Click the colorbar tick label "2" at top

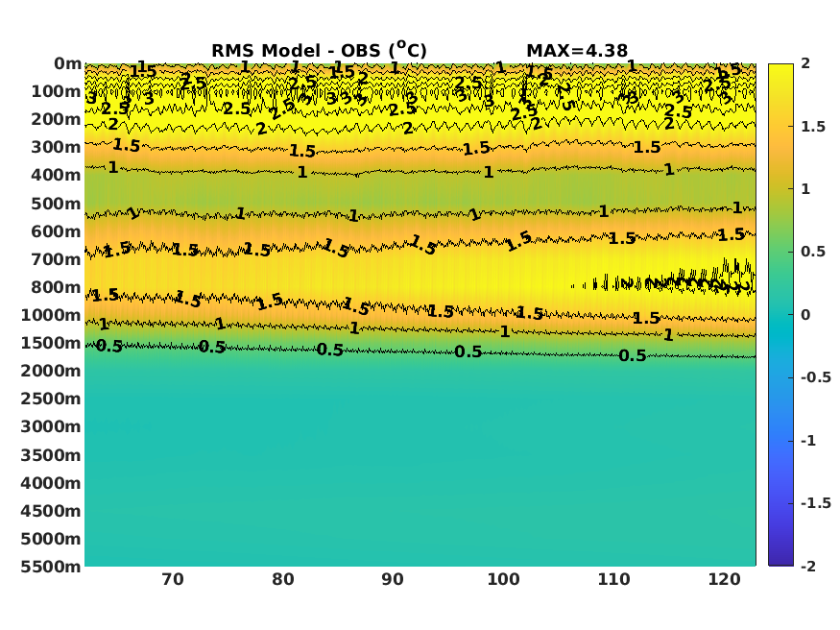pos(805,63)
